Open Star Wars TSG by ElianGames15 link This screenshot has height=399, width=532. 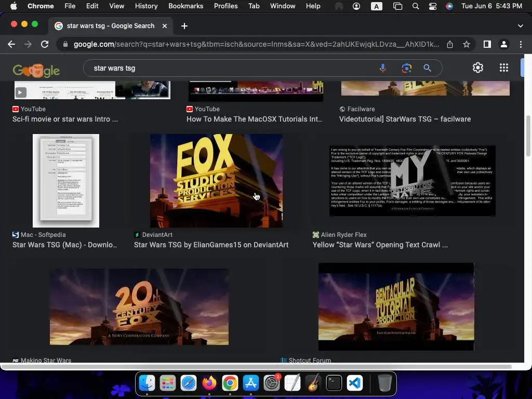[211, 245]
